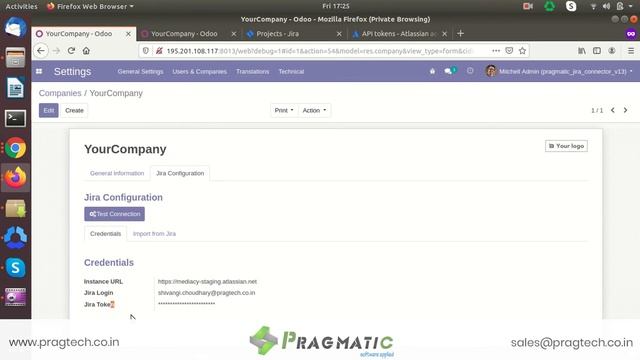Go to previous company record

613,110
